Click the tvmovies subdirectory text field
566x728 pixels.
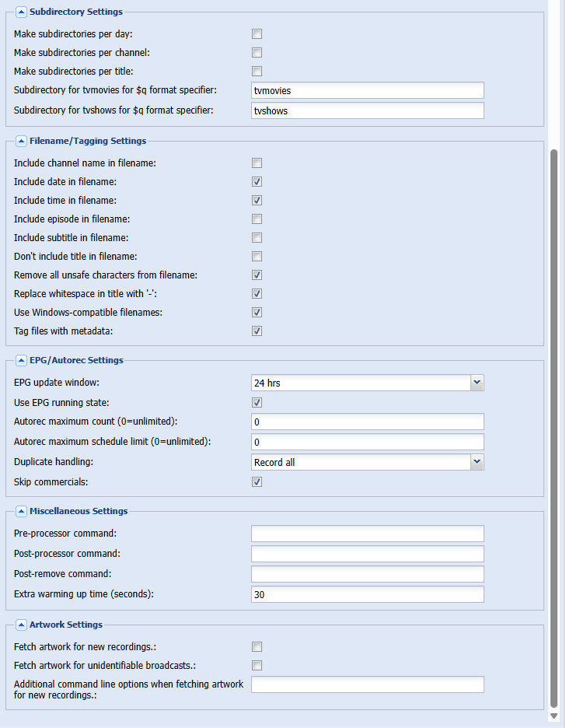click(367, 91)
